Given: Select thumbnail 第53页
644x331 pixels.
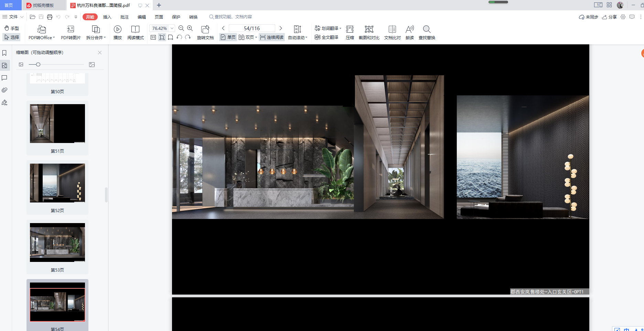Looking at the screenshot, I should pyautogui.click(x=57, y=247).
